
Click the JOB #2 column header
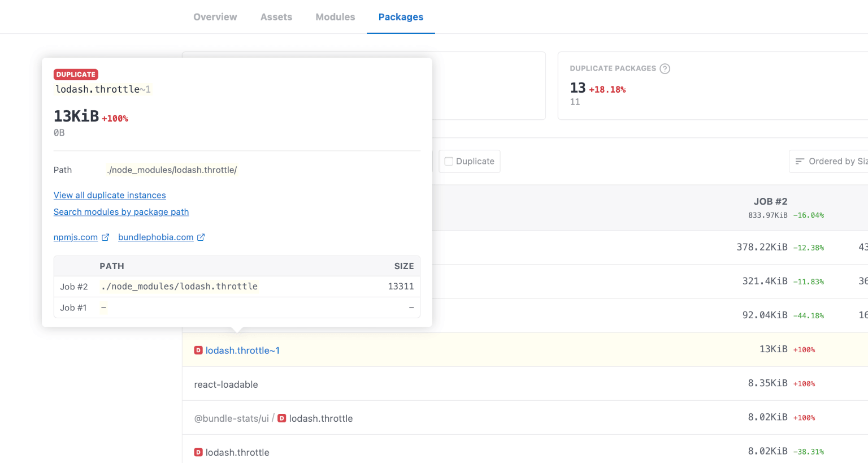click(770, 201)
